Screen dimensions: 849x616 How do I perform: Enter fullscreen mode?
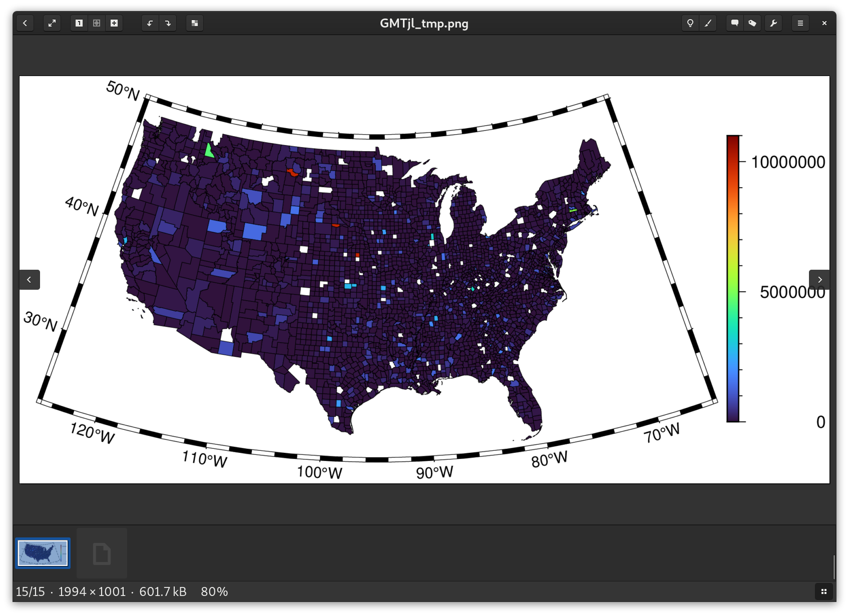pos(52,23)
